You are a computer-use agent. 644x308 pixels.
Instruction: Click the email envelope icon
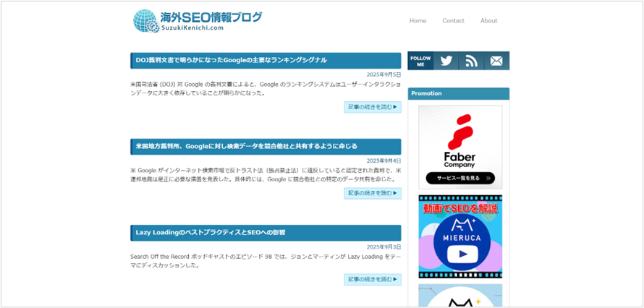pos(496,61)
